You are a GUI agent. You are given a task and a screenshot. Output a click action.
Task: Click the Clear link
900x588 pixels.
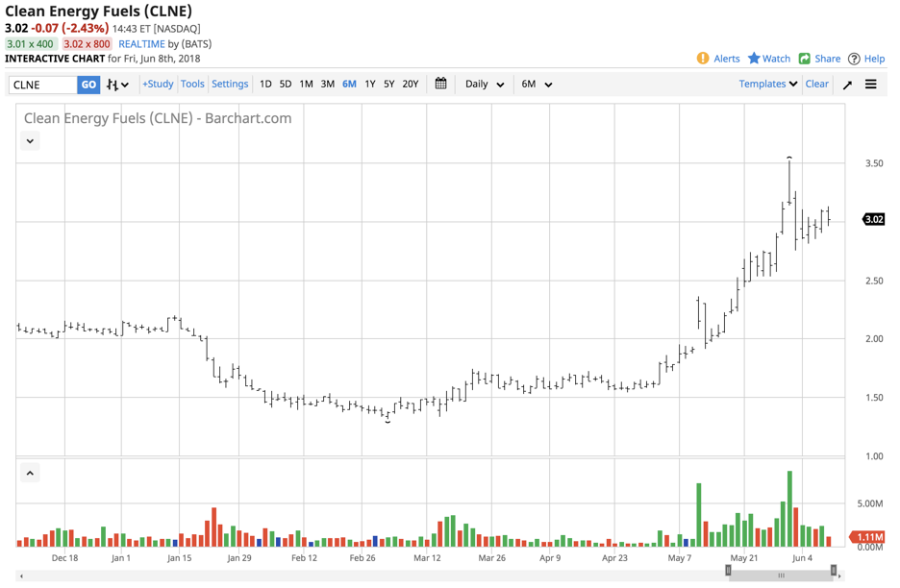pyautogui.click(x=816, y=84)
